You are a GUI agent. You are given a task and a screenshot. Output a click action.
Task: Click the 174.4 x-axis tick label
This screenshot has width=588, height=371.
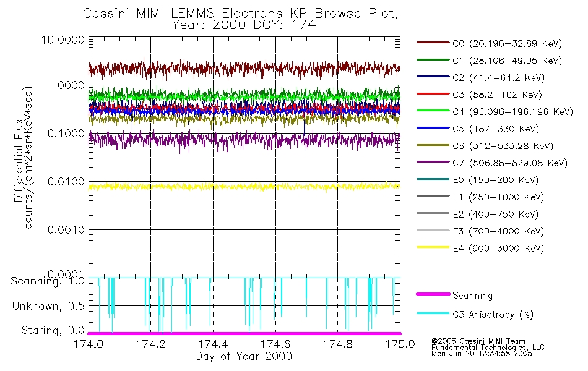pos(213,344)
